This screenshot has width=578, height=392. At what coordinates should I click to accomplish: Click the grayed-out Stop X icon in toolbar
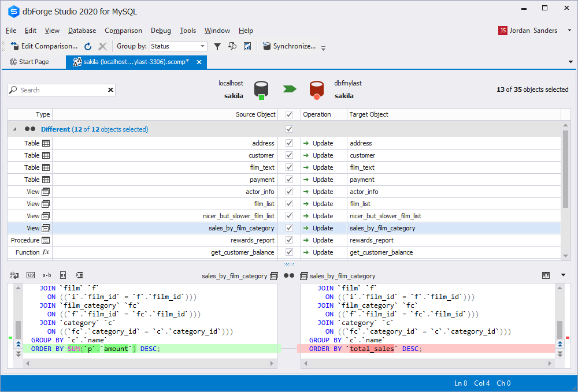102,46
